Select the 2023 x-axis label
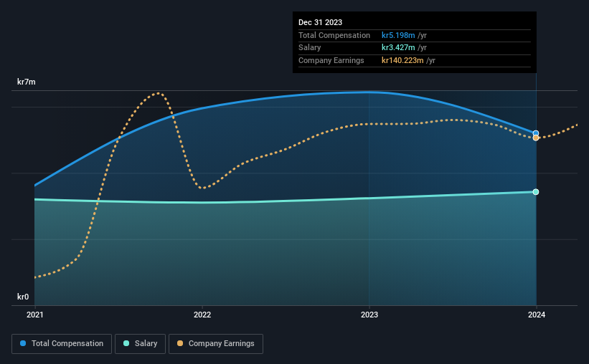589x364 pixels. tap(369, 315)
